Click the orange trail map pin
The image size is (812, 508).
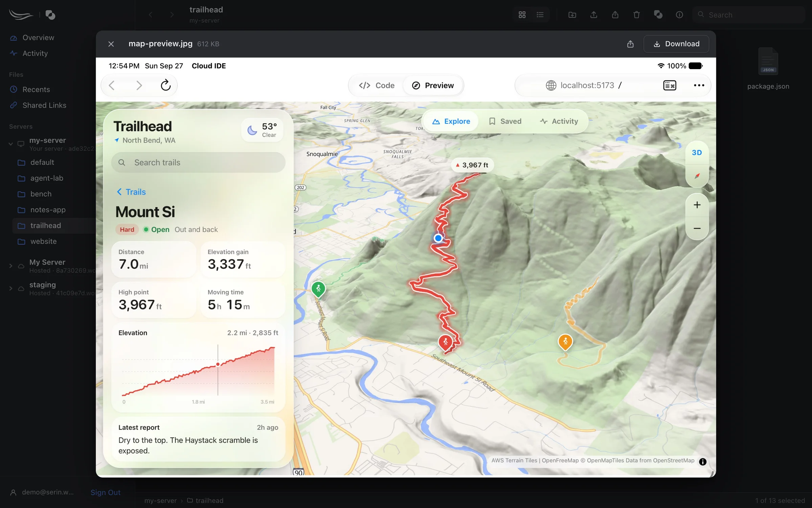coord(565,342)
